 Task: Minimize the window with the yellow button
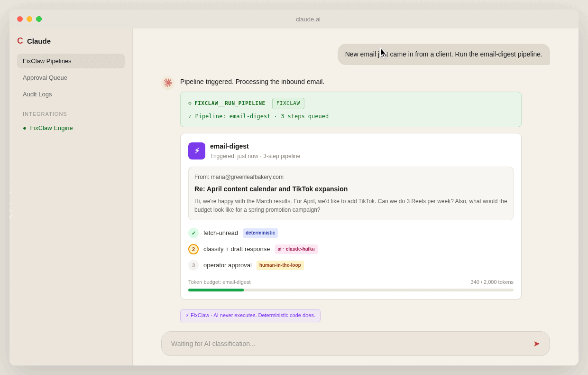(29, 19)
